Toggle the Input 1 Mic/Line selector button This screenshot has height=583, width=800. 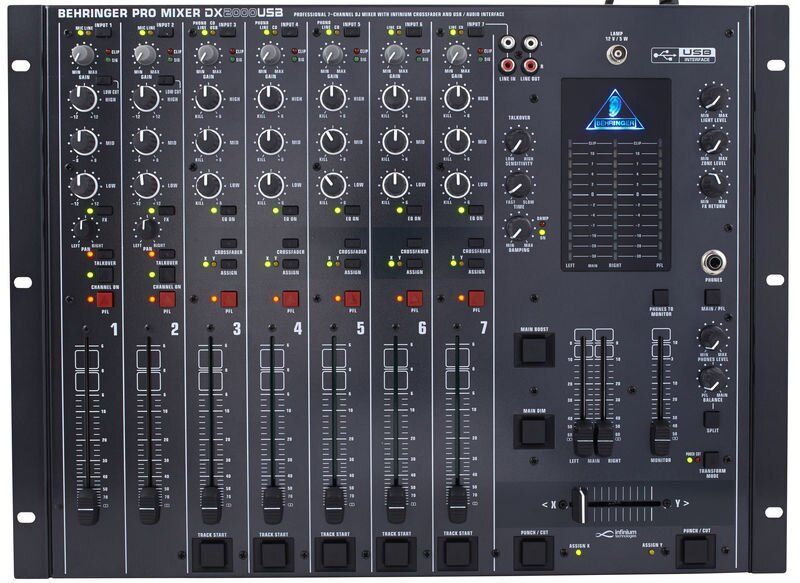[x=103, y=33]
